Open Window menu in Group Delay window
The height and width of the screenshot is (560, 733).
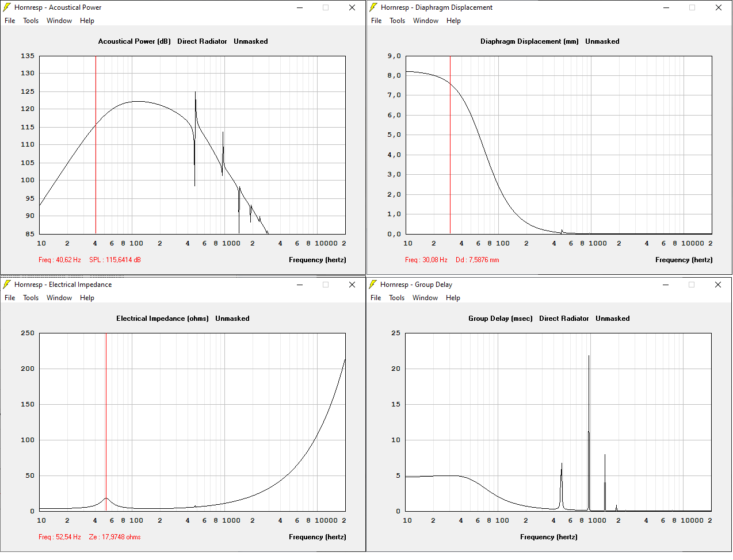tap(425, 298)
